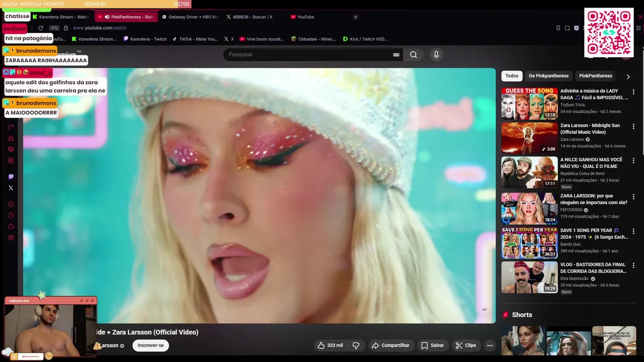This screenshot has width=644, height=362.
Task: Open the GX Cleaner sidebar icon
Action: [11, 138]
